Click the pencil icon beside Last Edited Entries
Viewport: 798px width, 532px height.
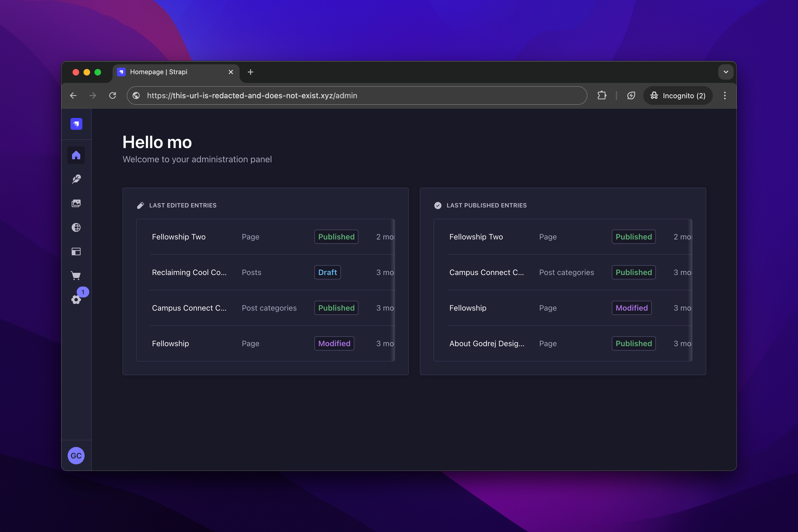[x=140, y=205]
